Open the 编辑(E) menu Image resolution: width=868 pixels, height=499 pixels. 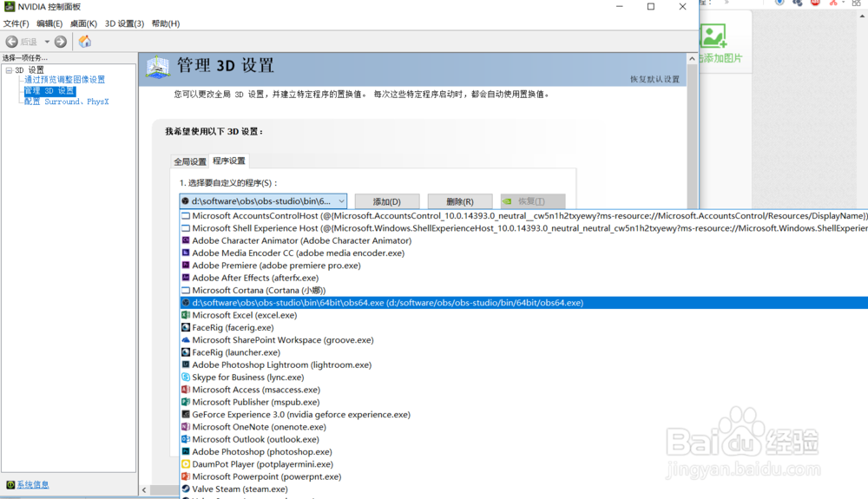coord(49,23)
